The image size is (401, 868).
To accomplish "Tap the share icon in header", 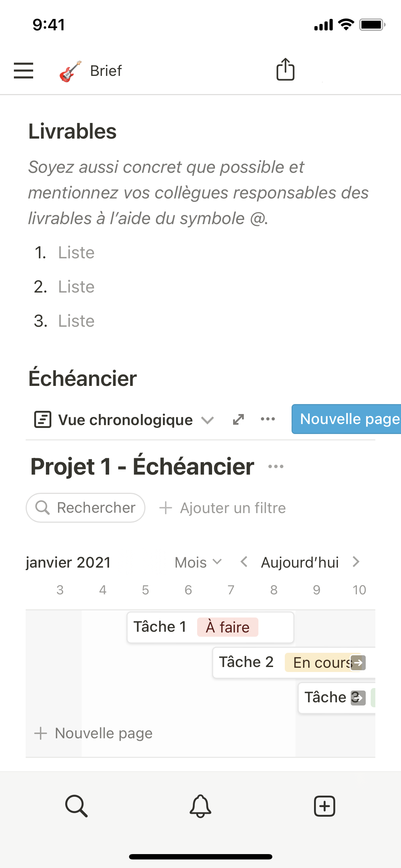I will [285, 69].
